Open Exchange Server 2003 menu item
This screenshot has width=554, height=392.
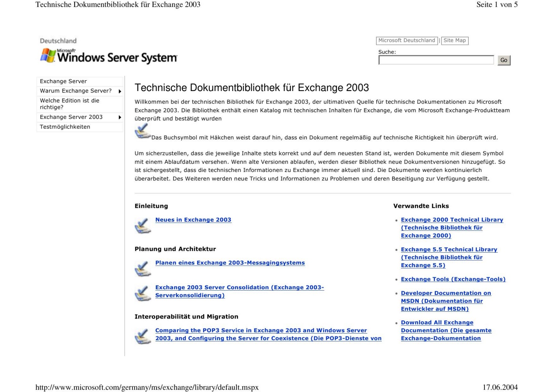80,117
